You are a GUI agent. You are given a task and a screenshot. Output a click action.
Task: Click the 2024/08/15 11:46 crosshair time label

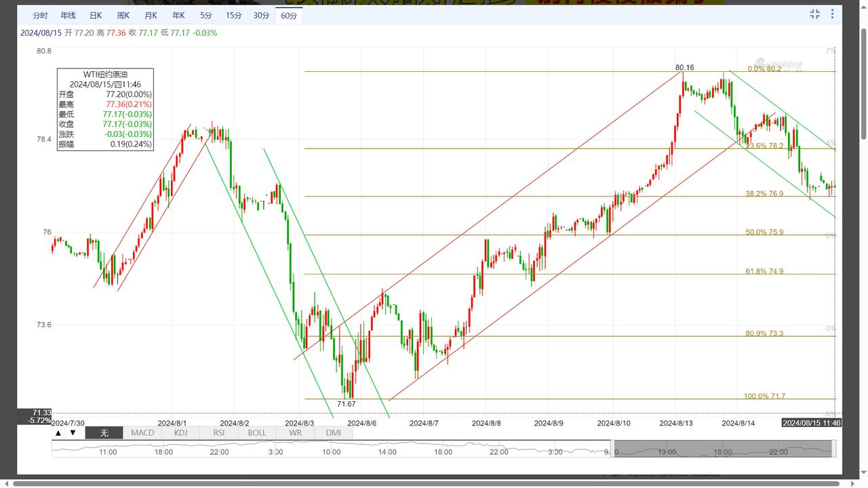(x=812, y=423)
